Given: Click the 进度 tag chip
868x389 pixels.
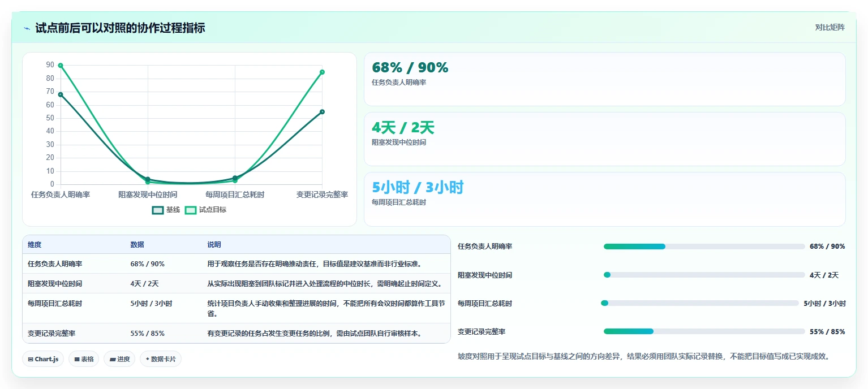Looking at the screenshot, I should pyautogui.click(x=119, y=359).
